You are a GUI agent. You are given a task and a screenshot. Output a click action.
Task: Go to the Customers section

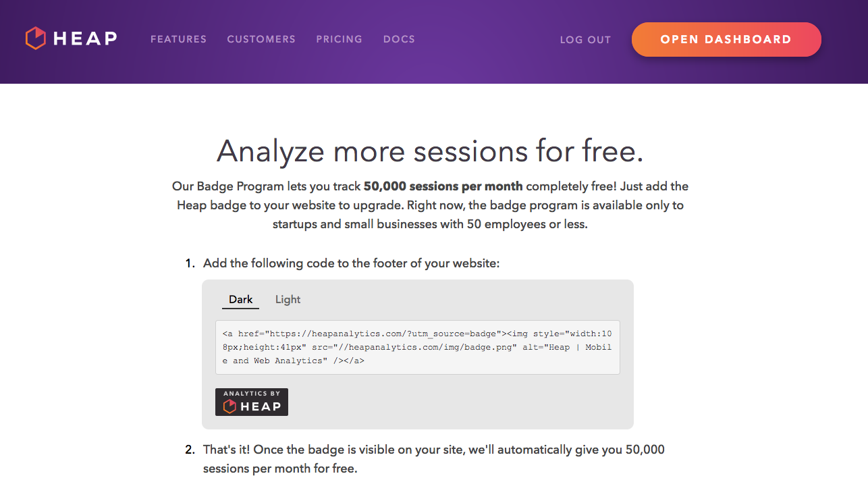[261, 39]
